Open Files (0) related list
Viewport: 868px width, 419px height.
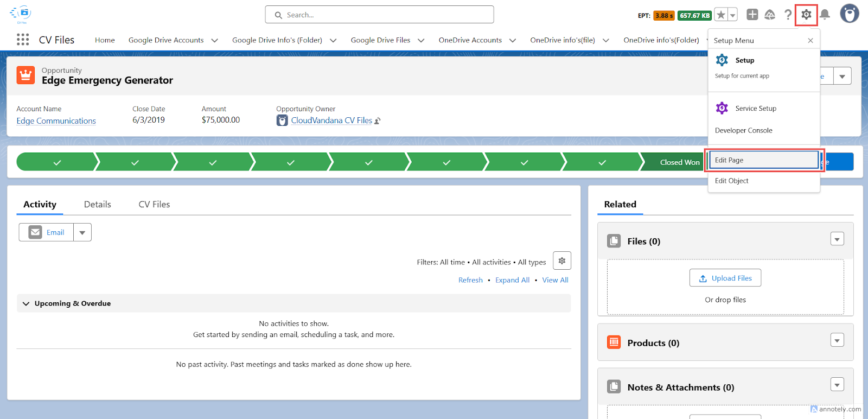pos(644,242)
